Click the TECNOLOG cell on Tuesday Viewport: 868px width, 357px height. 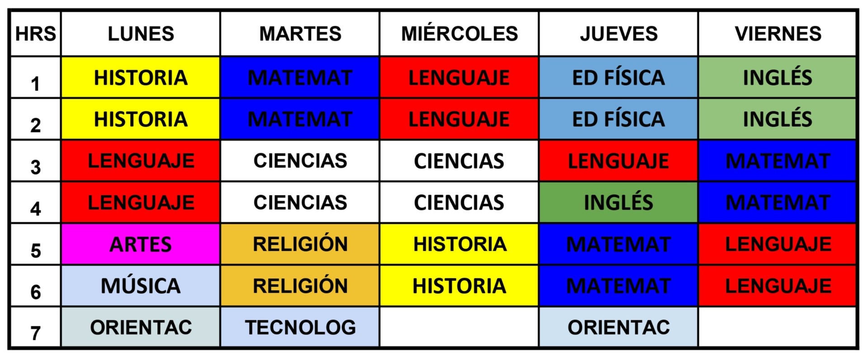300,327
